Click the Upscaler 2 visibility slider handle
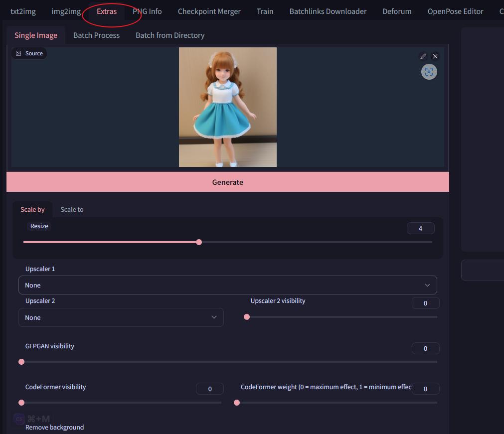 pos(247,317)
